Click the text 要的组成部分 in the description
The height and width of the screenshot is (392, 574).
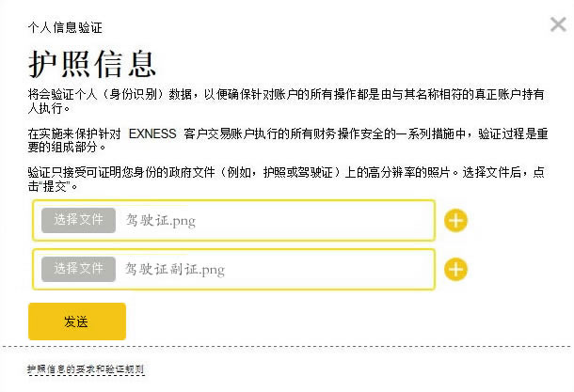[x=62, y=147]
